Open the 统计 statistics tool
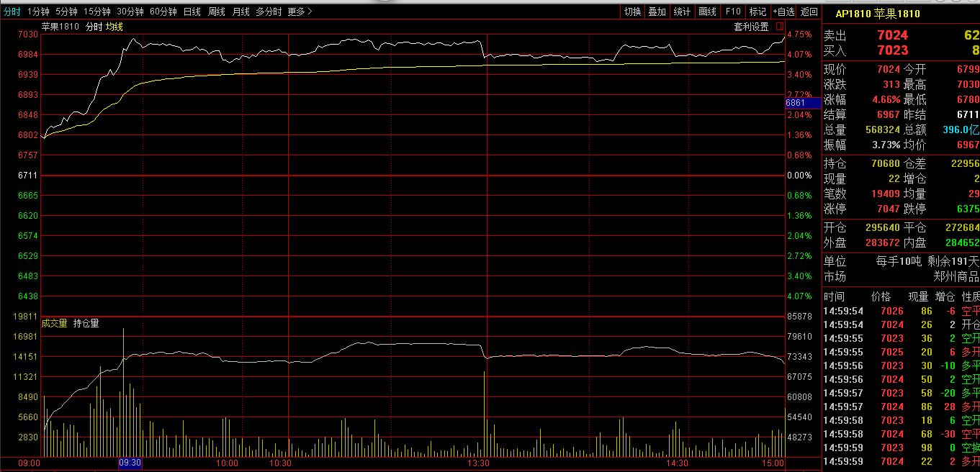The width and height of the screenshot is (980, 472). (682, 12)
